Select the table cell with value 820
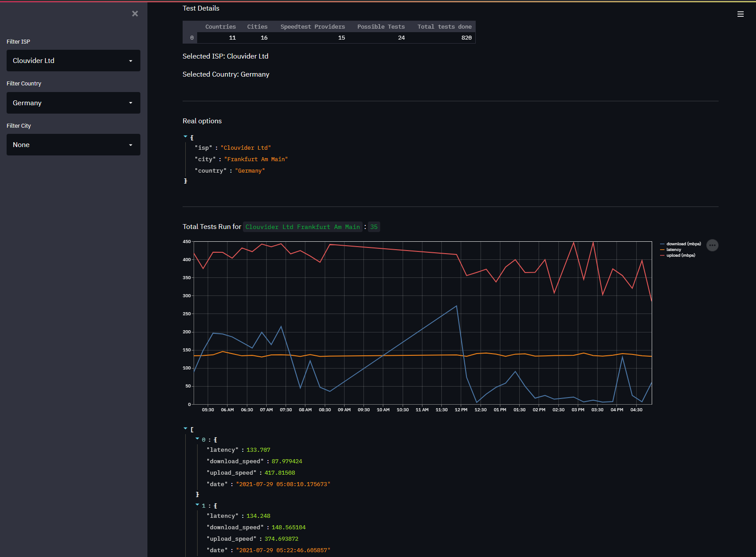The image size is (756, 557). click(x=442, y=38)
